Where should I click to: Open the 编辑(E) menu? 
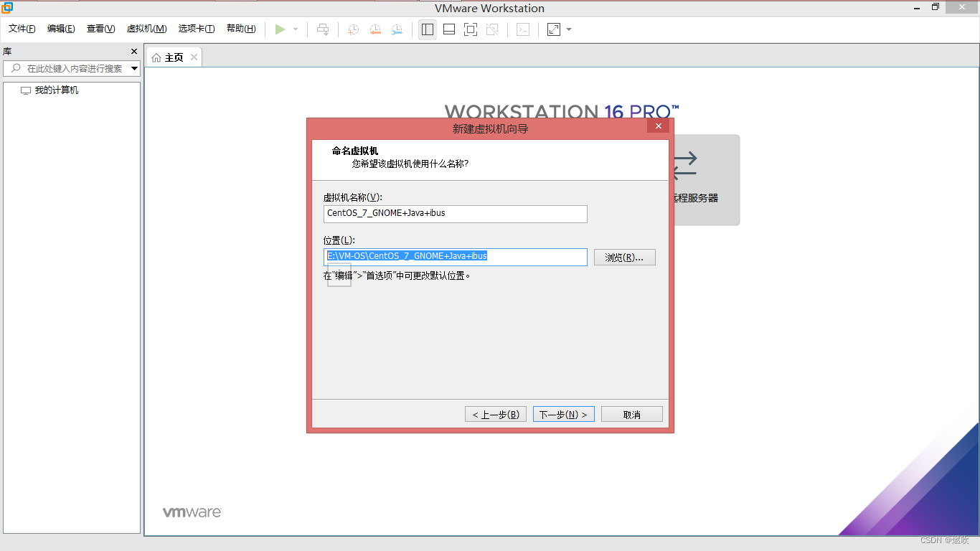coord(61,29)
